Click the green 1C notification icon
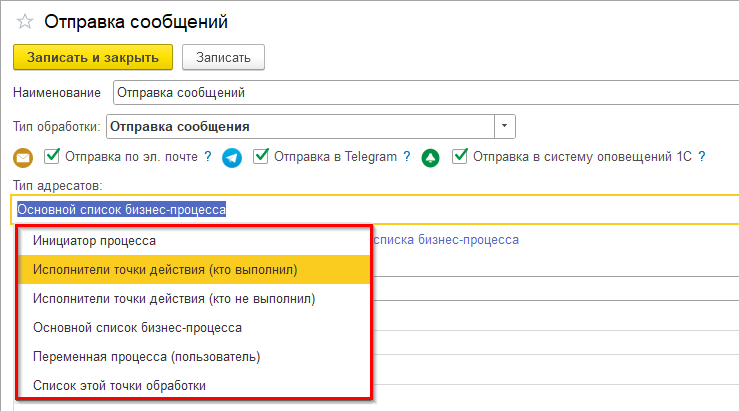 point(431,158)
